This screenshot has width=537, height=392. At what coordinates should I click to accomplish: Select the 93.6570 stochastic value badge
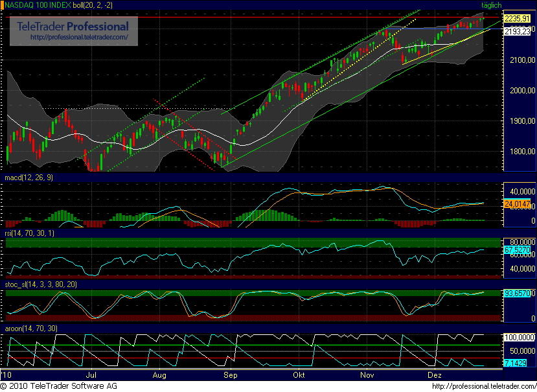[x=516, y=292]
